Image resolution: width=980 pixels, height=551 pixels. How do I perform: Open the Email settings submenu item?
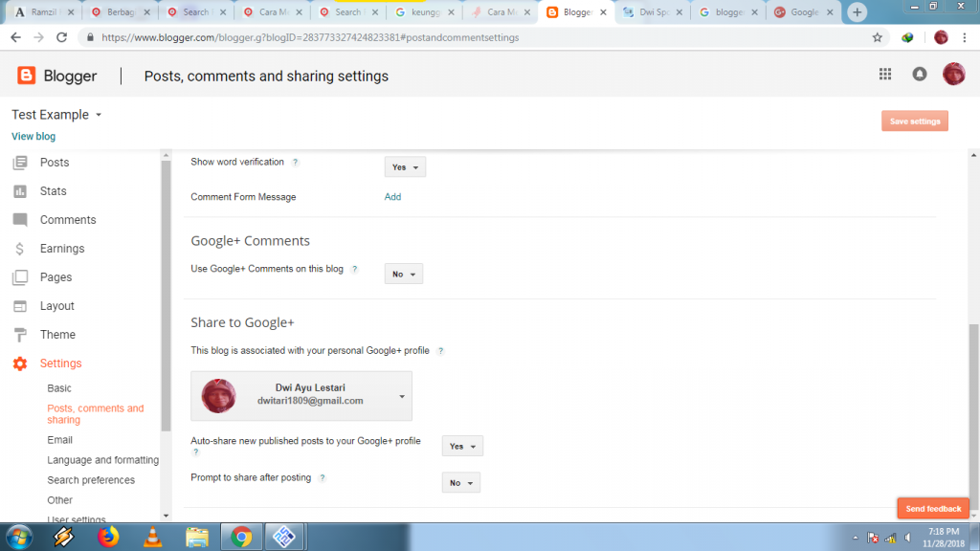pyautogui.click(x=60, y=440)
